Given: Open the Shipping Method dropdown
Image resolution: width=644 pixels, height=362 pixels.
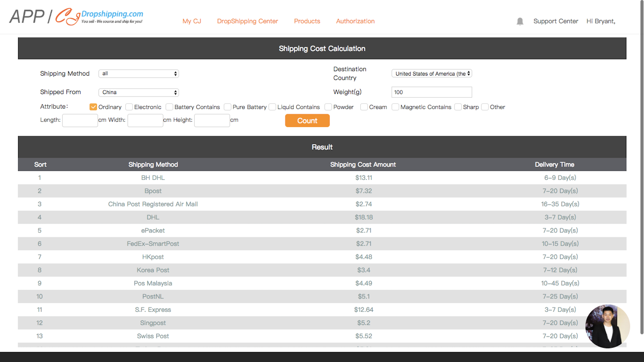Looking at the screenshot, I should coord(139,74).
